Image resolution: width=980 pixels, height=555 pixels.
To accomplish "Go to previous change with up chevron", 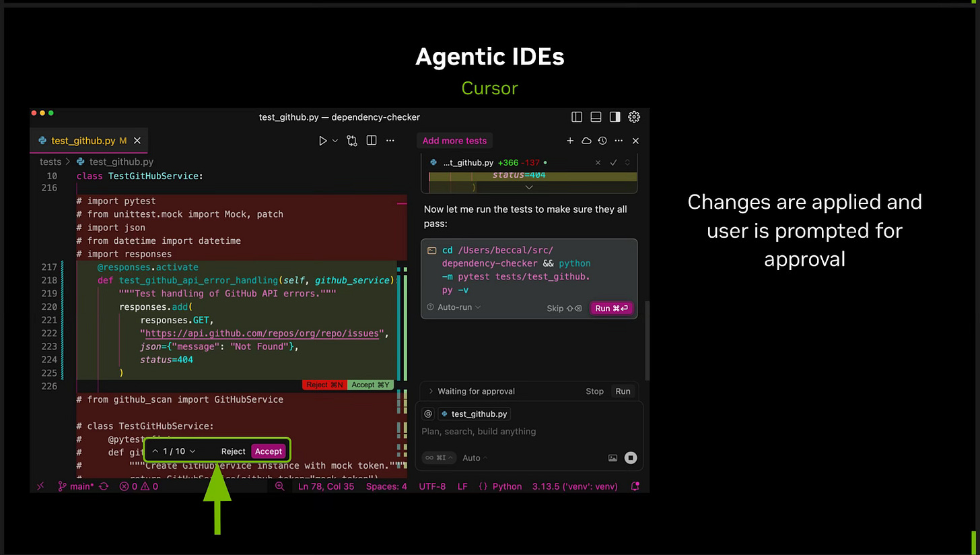I will [x=155, y=451].
